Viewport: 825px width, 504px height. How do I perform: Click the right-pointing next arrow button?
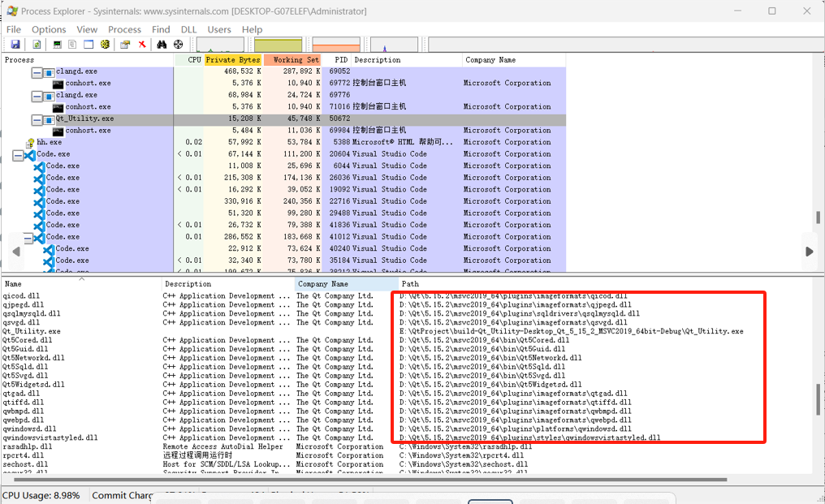tap(810, 252)
